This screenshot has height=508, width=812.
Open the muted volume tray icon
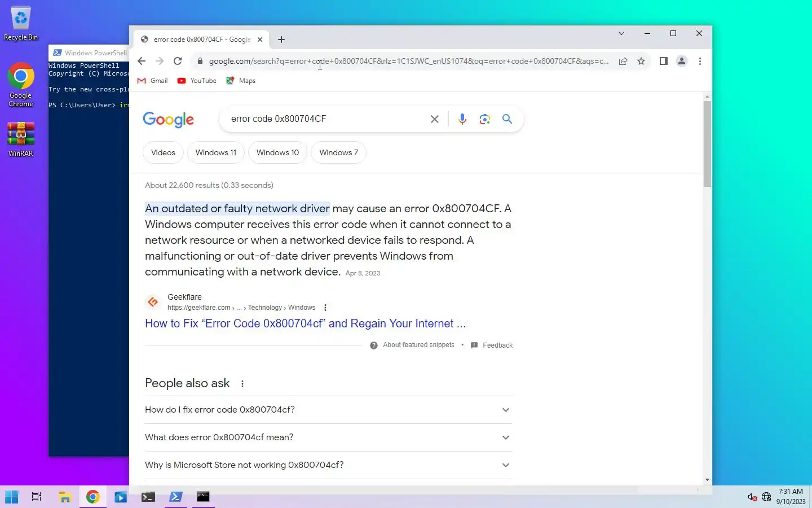pyautogui.click(x=752, y=497)
